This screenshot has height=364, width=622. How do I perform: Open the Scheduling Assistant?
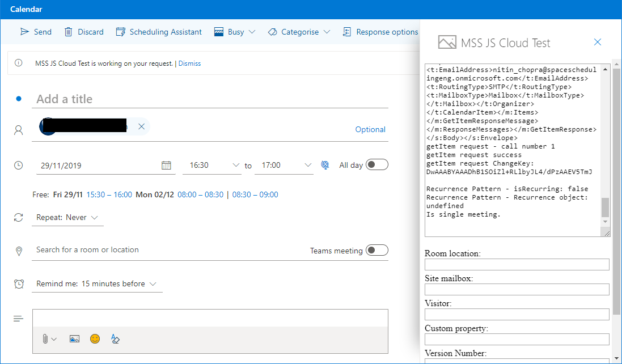point(158,32)
